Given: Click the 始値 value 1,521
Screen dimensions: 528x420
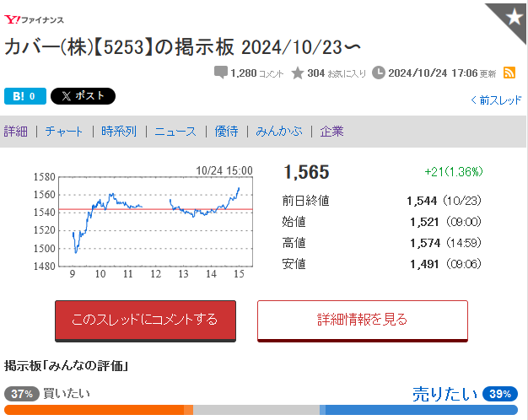Looking at the screenshot, I should pos(424,222).
